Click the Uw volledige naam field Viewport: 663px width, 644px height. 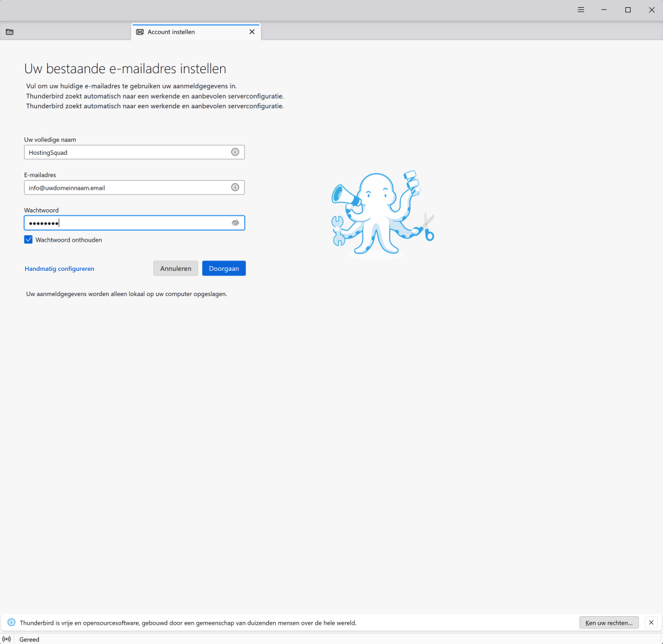[x=134, y=152]
